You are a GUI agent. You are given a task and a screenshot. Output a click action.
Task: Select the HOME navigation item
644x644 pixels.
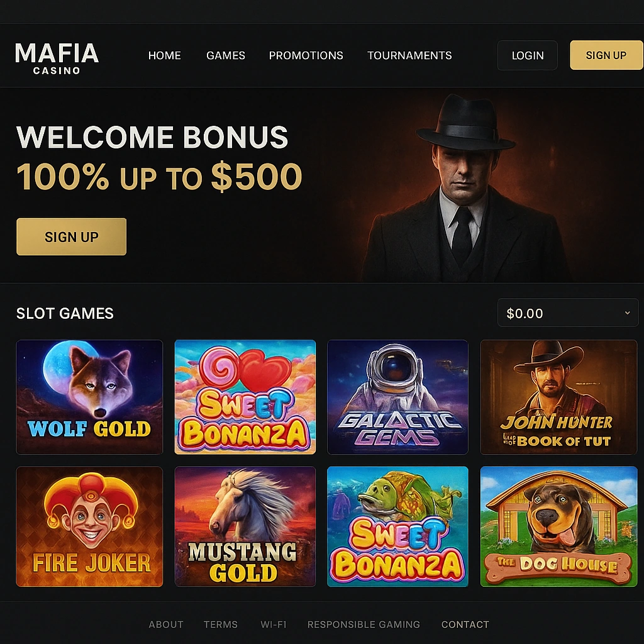pyautogui.click(x=164, y=55)
